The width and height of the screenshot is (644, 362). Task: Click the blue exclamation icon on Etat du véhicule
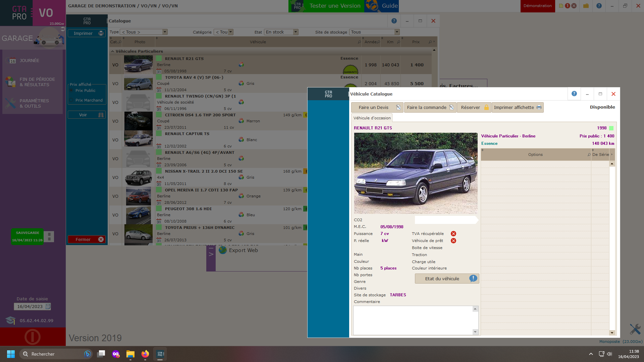point(473,279)
